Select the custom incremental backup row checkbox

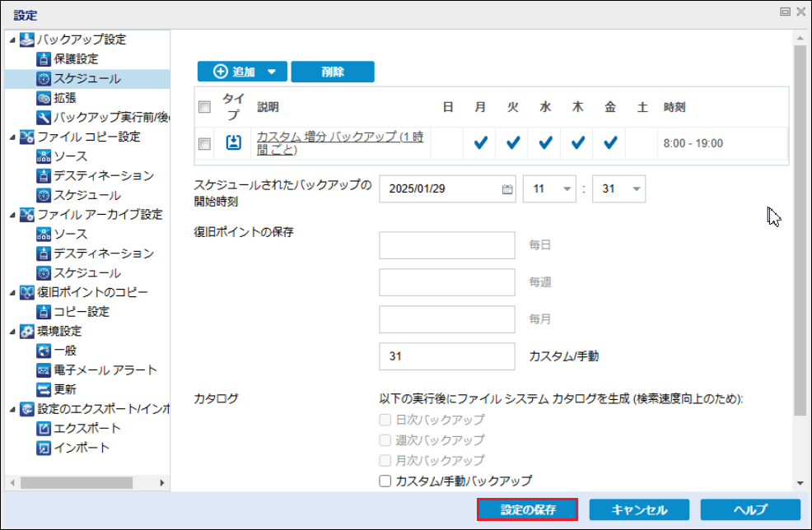pos(205,144)
